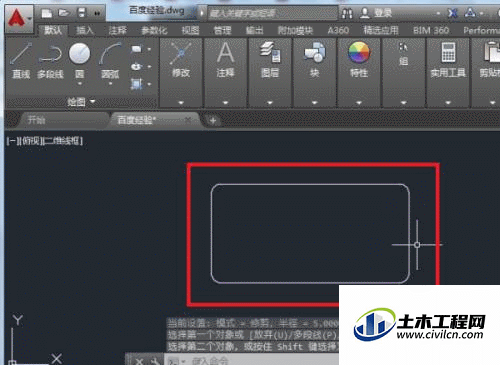Switch to the 精选应用 ribbon tab
The image size is (500, 365).
coord(381,31)
